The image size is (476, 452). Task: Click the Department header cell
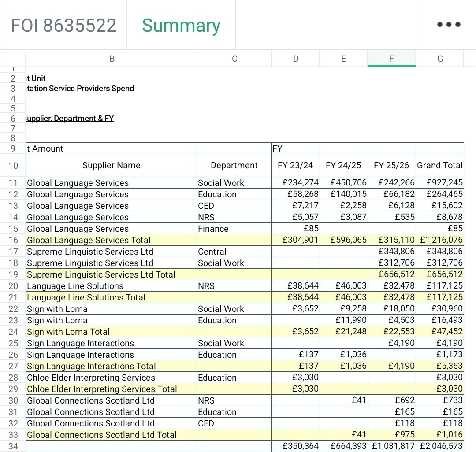(234, 165)
